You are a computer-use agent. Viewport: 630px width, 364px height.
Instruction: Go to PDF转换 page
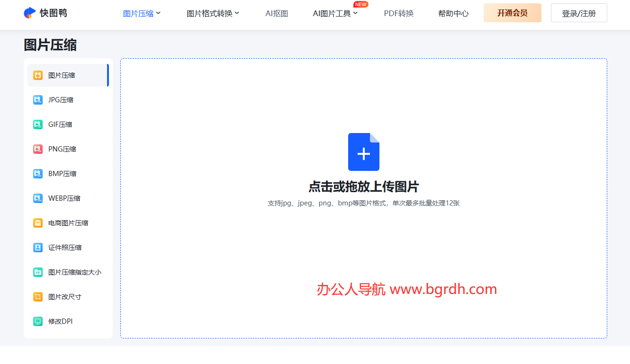pos(399,13)
